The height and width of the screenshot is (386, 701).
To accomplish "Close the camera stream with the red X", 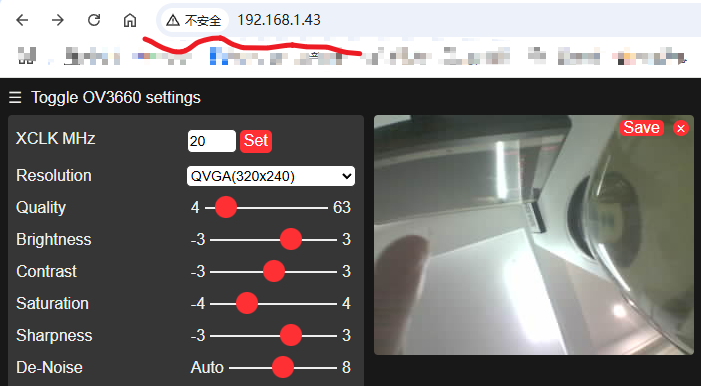I will pos(680,129).
